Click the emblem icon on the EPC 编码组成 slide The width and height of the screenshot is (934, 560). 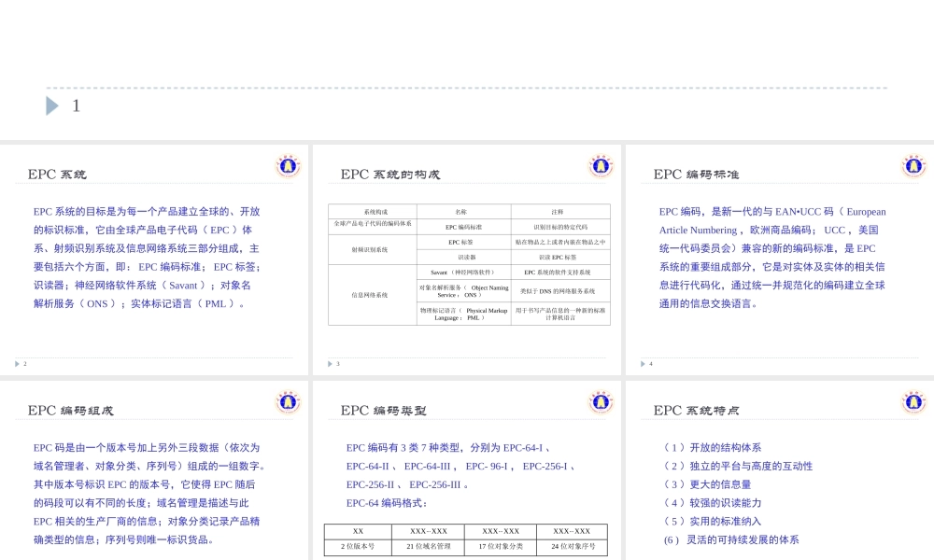288,401
